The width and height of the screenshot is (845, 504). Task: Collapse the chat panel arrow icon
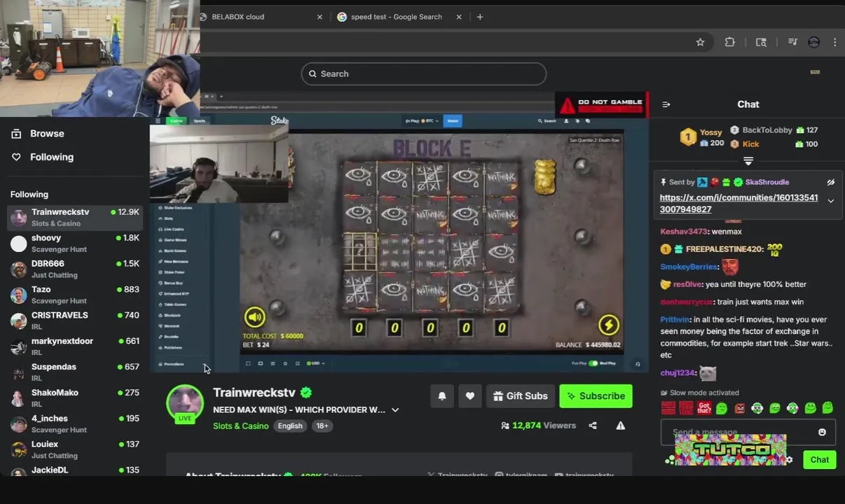pyautogui.click(x=666, y=104)
